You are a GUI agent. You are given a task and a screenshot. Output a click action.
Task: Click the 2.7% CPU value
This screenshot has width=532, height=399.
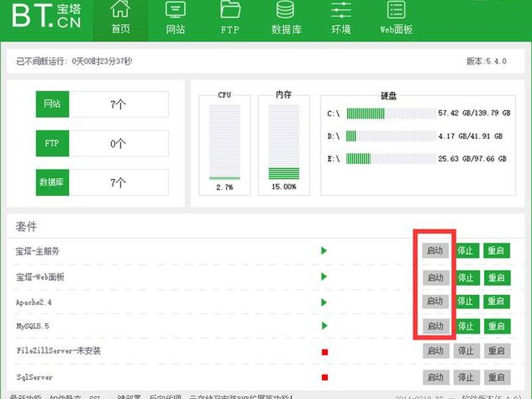click(x=225, y=187)
